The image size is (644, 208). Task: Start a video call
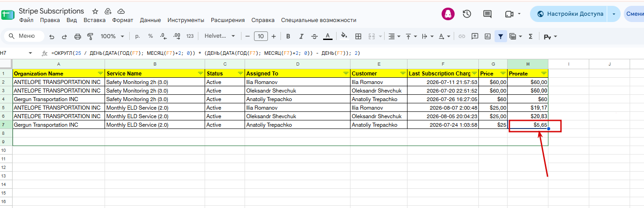point(509,14)
